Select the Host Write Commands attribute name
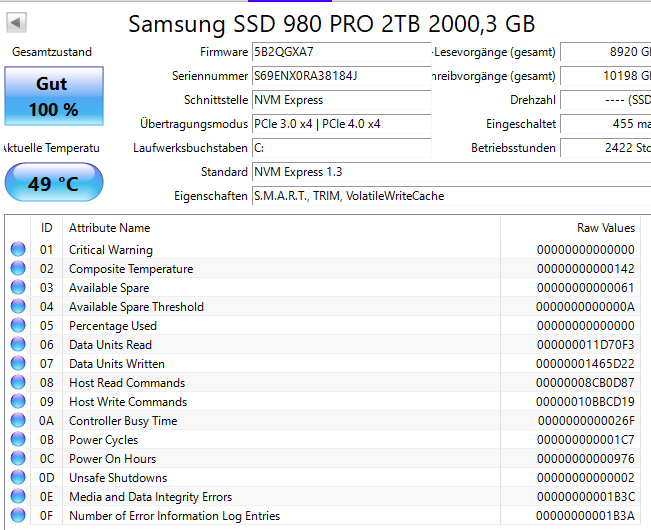 click(128, 402)
